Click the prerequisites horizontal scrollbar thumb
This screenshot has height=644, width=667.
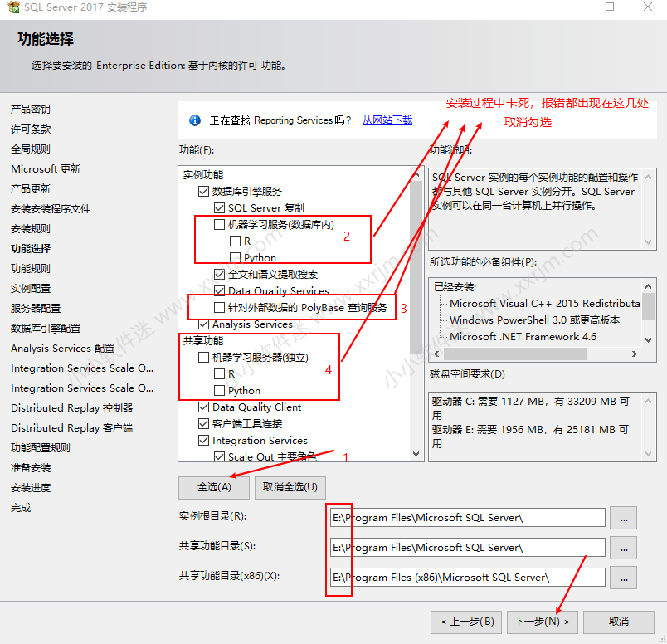[x=515, y=354]
